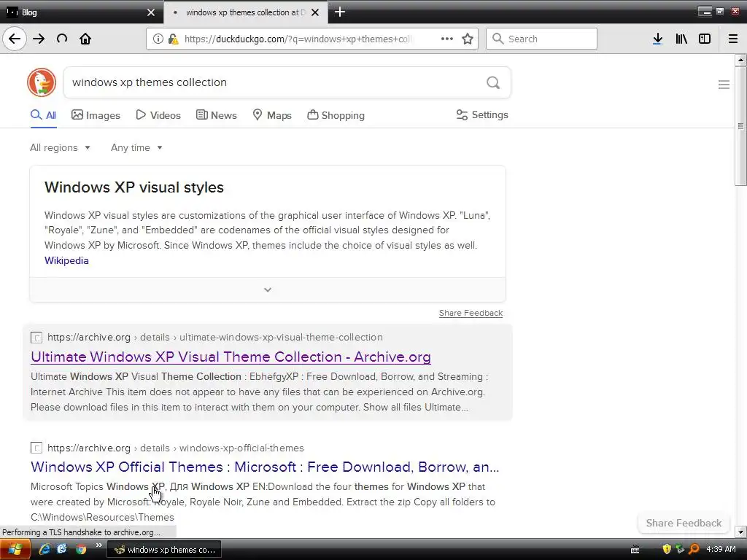Bookmark this page with the star icon
The width and height of the screenshot is (747, 560).
point(468,39)
